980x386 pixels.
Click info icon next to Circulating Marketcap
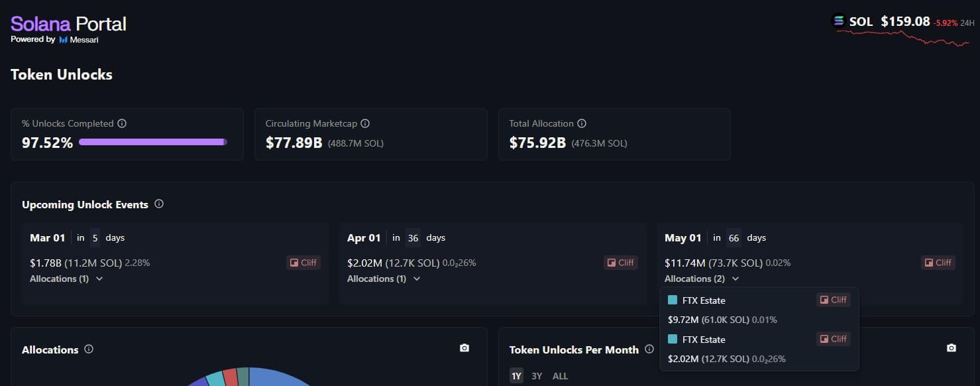[x=365, y=123]
